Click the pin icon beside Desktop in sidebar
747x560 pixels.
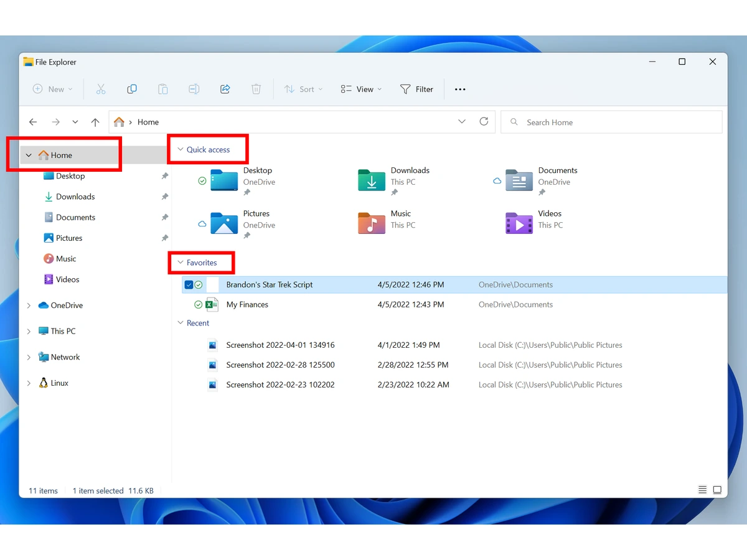pyautogui.click(x=165, y=176)
